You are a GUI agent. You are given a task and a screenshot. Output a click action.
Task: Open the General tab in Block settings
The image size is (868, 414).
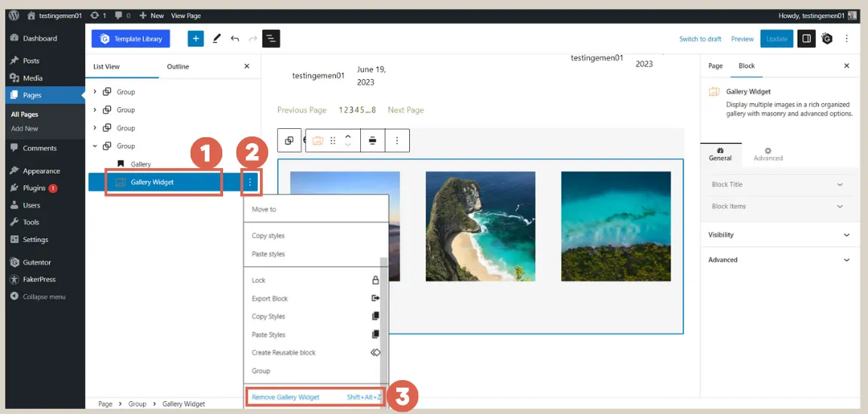(x=720, y=154)
